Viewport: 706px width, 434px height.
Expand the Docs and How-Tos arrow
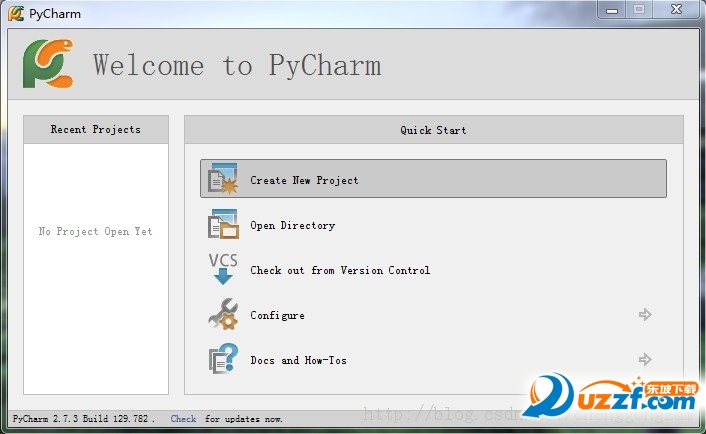(645, 359)
